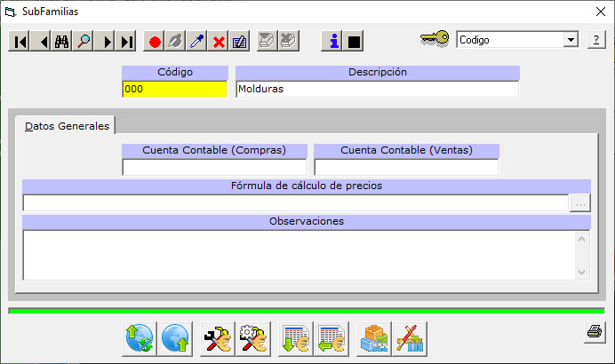Image resolution: width=615 pixels, height=364 pixels.
Task: Click the red X delete icon
Action: click(x=219, y=42)
